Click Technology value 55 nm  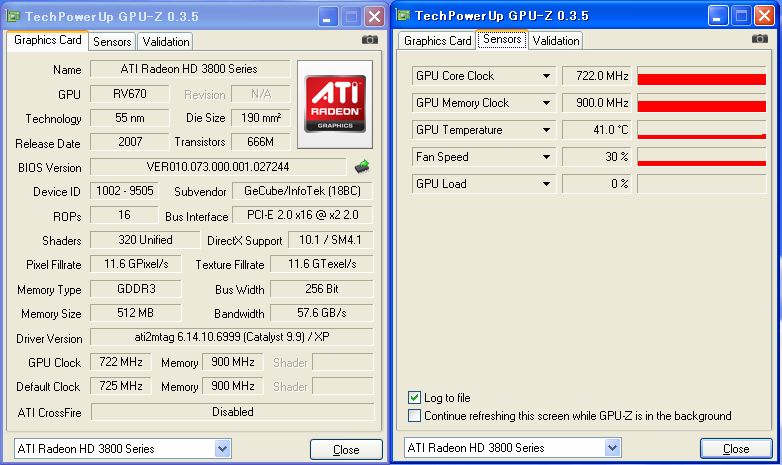pyautogui.click(x=130, y=118)
